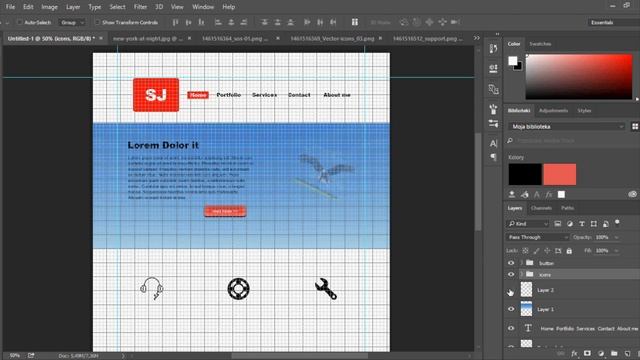Switch to the Swatches tab
The image size is (640, 360).
click(540, 44)
